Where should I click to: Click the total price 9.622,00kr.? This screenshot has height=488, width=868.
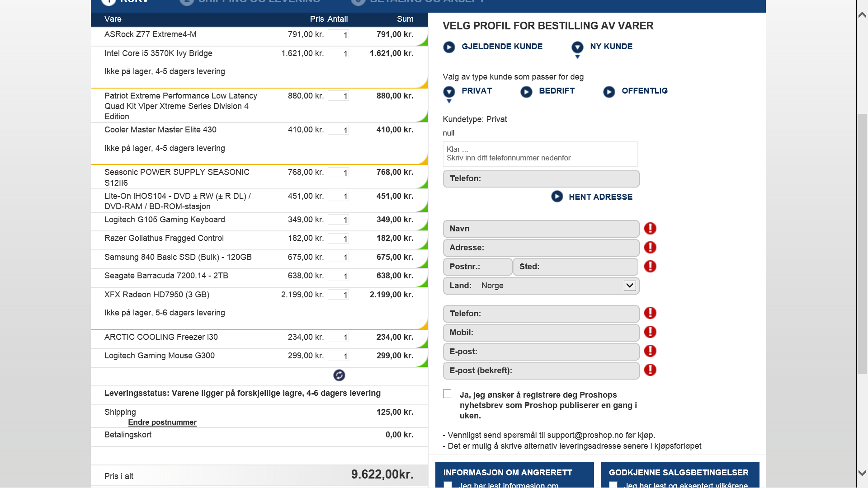coord(382,474)
